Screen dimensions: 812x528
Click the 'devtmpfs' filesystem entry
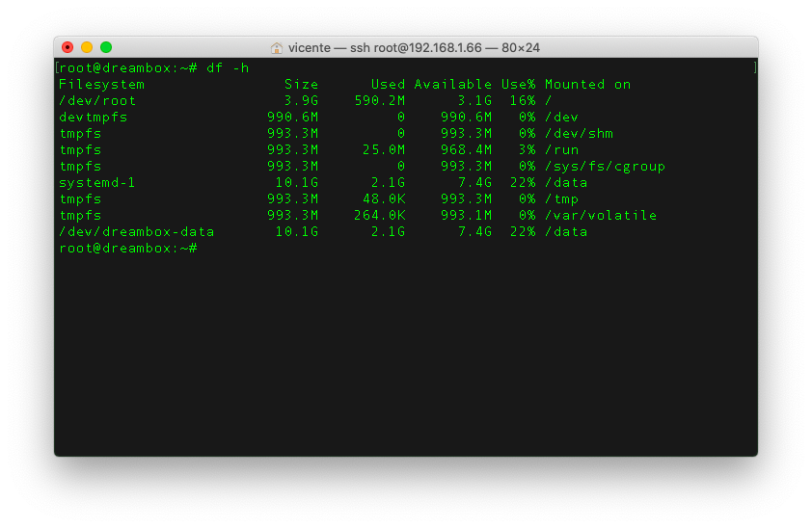(x=93, y=117)
